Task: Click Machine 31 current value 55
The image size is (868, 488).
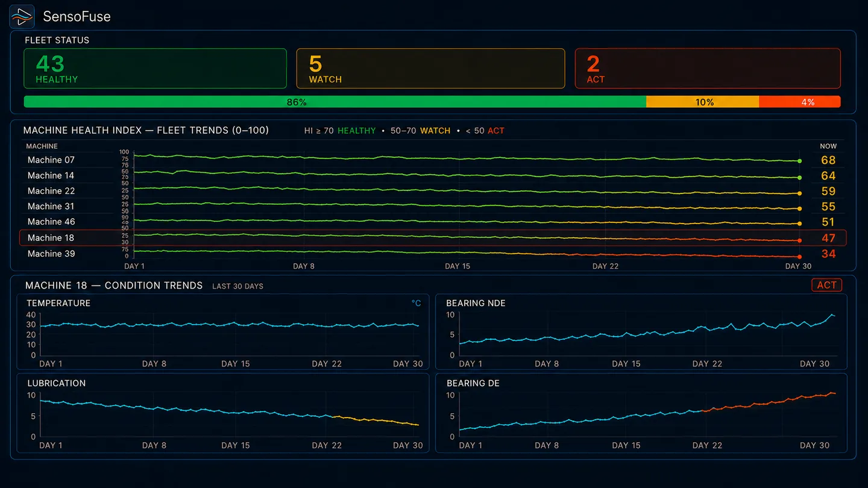Action: 828,207
